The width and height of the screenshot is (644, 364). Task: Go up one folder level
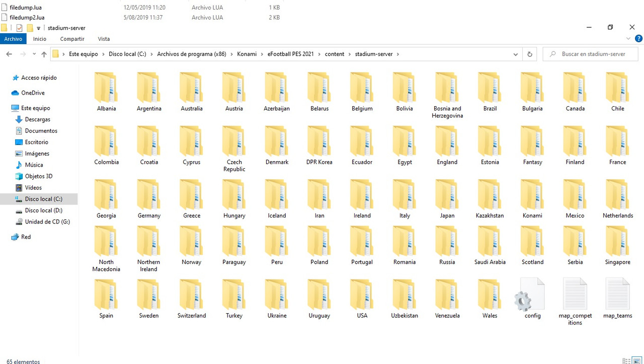point(44,54)
